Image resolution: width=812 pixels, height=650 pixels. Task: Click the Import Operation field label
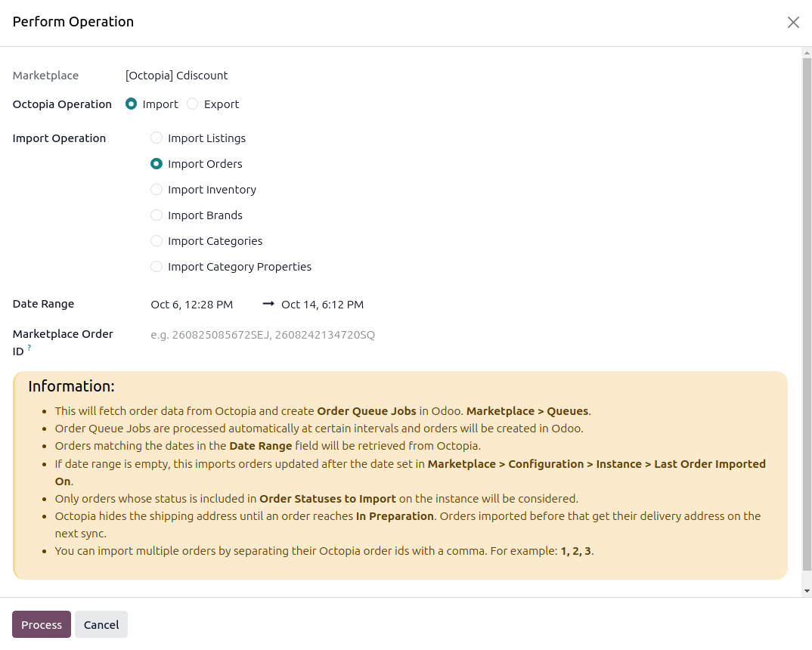pos(59,138)
